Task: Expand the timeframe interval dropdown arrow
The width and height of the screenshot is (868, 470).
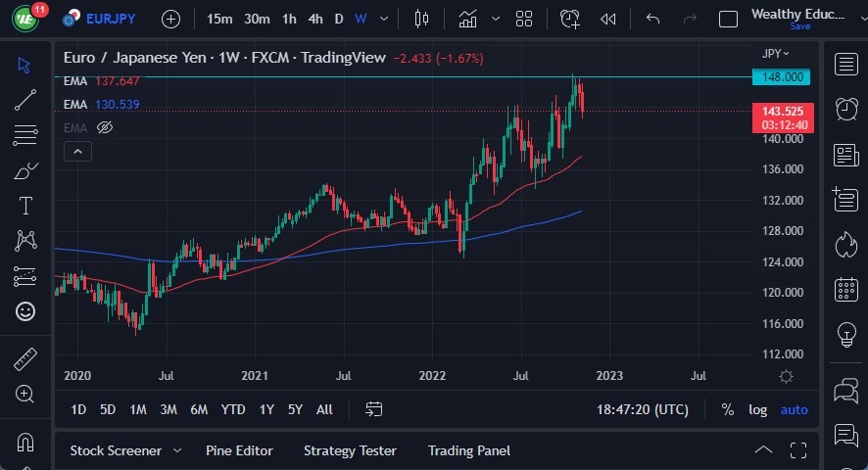Action: click(384, 19)
